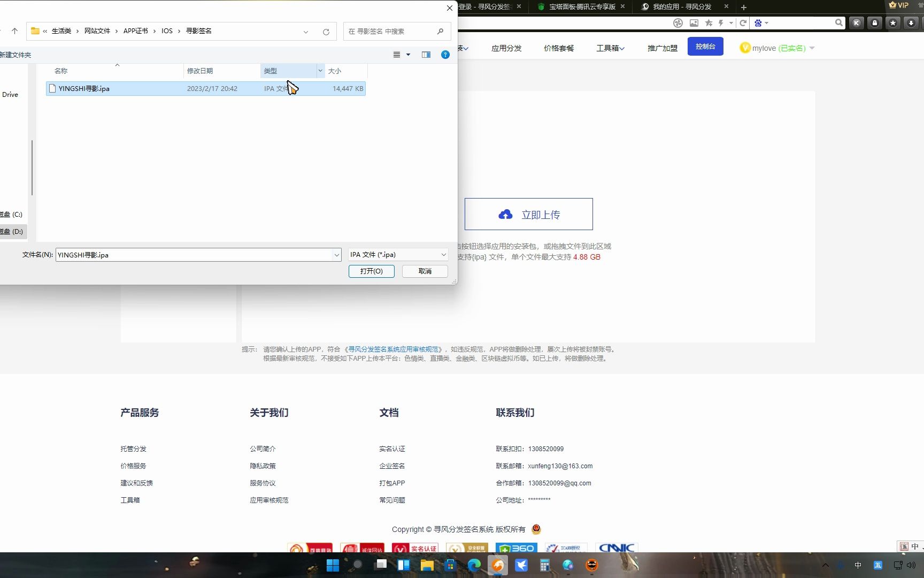Screen dimensions: 924x578
Task: Click the browser screenshot image icon
Action: (694, 23)
